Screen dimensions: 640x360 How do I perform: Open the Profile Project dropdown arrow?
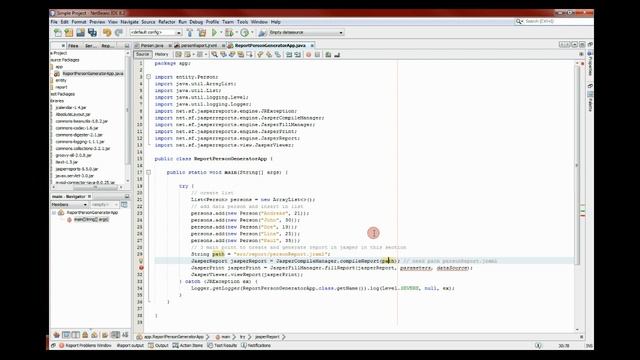pos(252,33)
